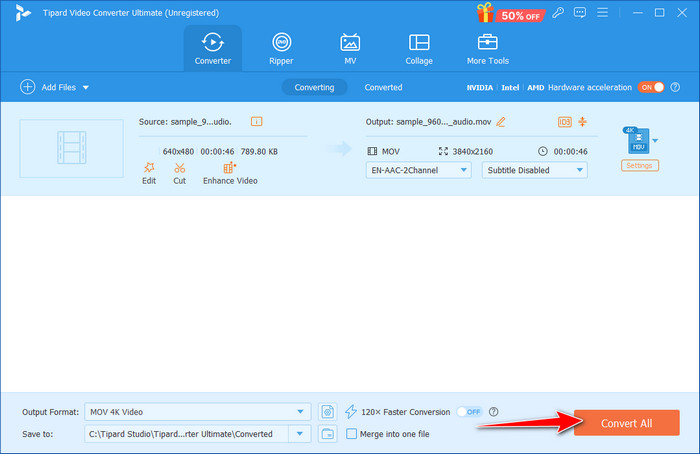Open the More Tools tab
The image size is (700, 454).
pyautogui.click(x=488, y=49)
